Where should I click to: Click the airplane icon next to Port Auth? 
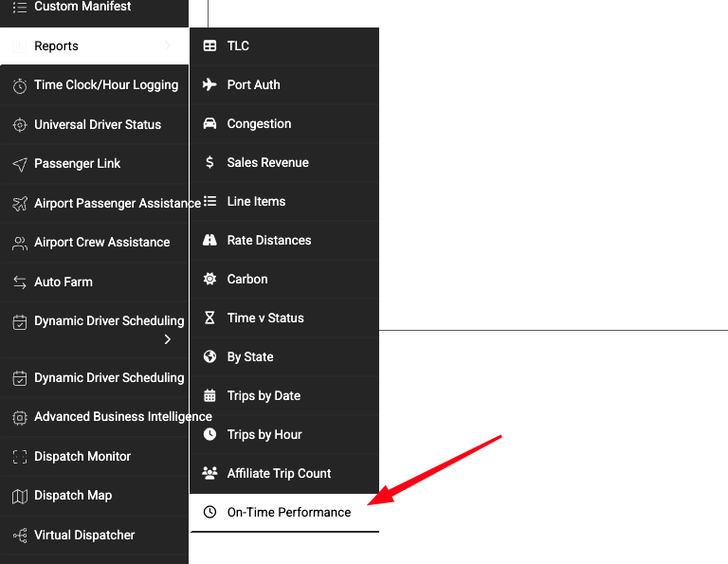209,84
